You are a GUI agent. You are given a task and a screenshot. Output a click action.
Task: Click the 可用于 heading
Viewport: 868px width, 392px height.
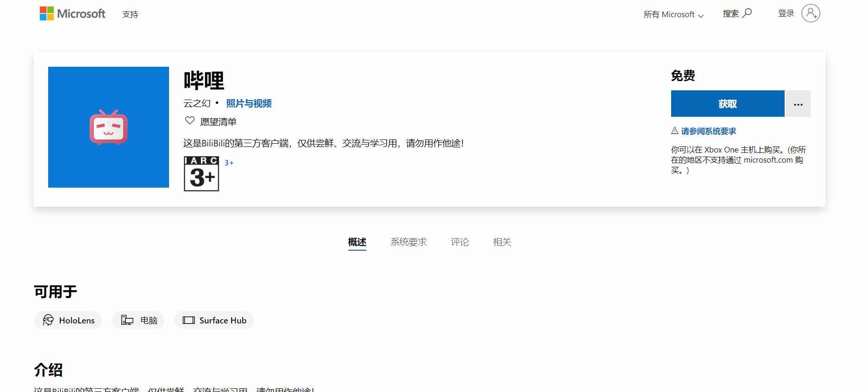point(56,292)
